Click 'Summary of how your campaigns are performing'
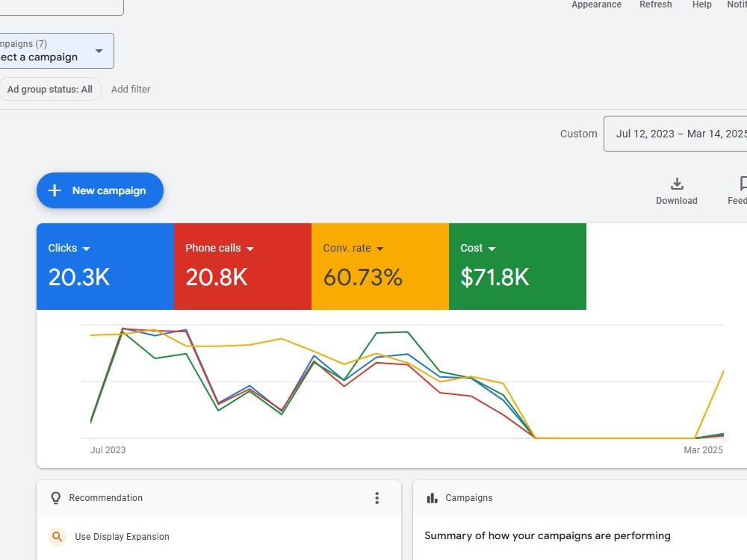 tap(548, 535)
